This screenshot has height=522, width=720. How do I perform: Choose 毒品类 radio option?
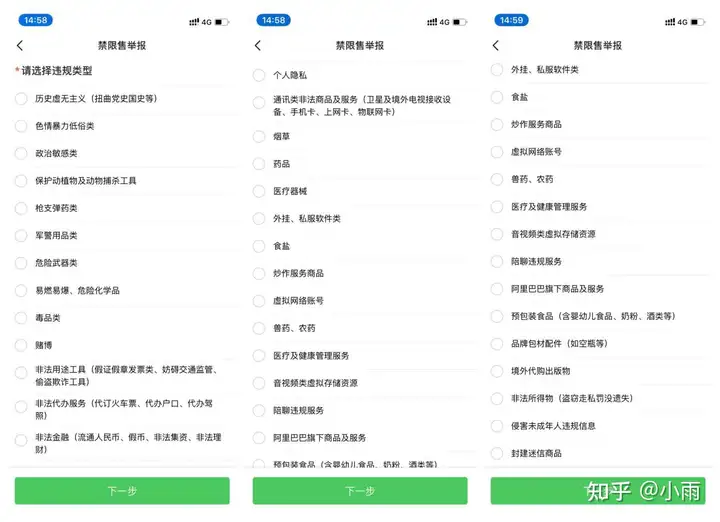(x=21, y=318)
